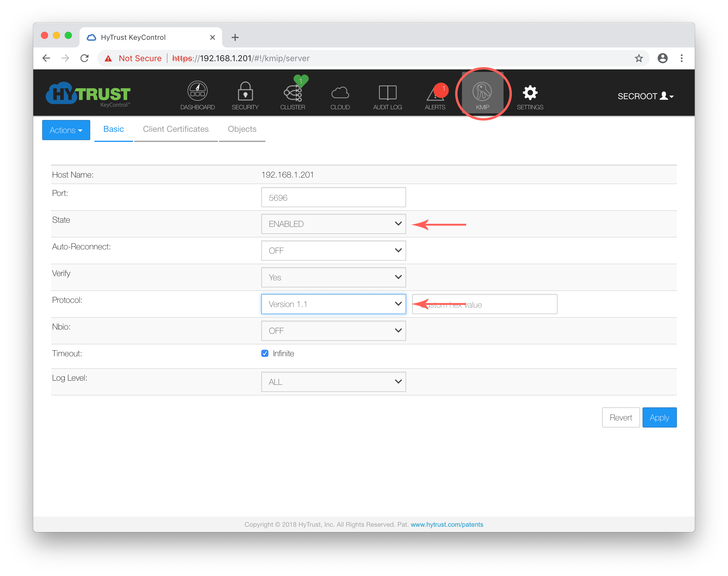
Task: Check the Alerts notification icon
Action: tap(435, 94)
